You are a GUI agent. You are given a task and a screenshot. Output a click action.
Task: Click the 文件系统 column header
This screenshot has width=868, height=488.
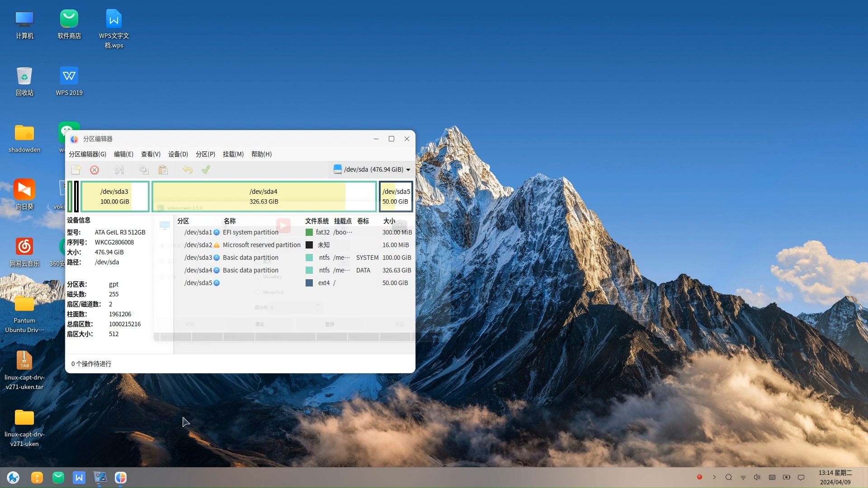tap(317, 221)
